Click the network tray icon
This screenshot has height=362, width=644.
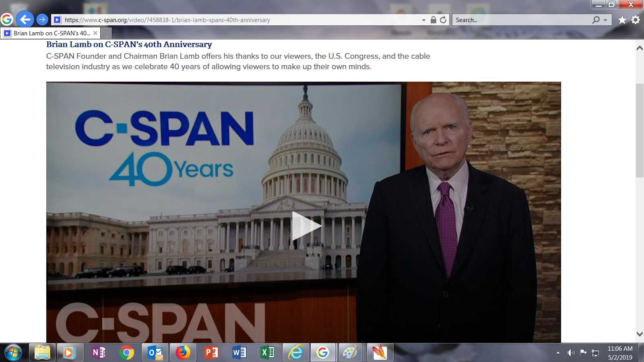coord(595,353)
